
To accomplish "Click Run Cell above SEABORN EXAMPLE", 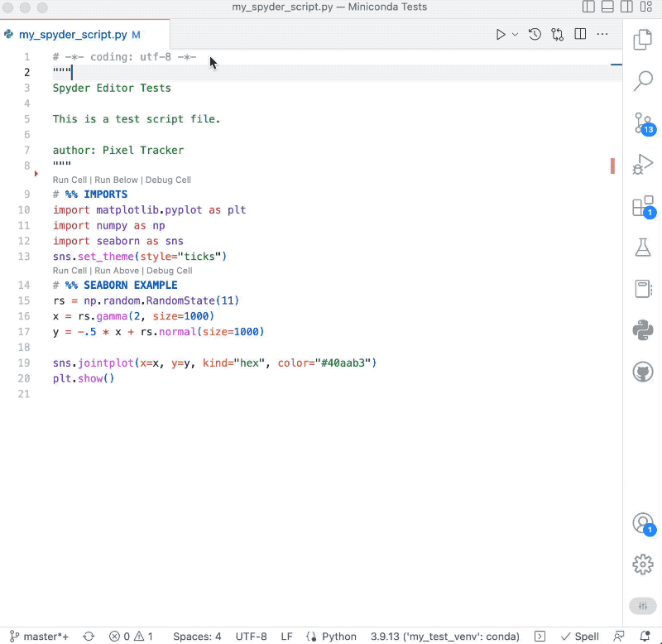I will click(70, 271).
